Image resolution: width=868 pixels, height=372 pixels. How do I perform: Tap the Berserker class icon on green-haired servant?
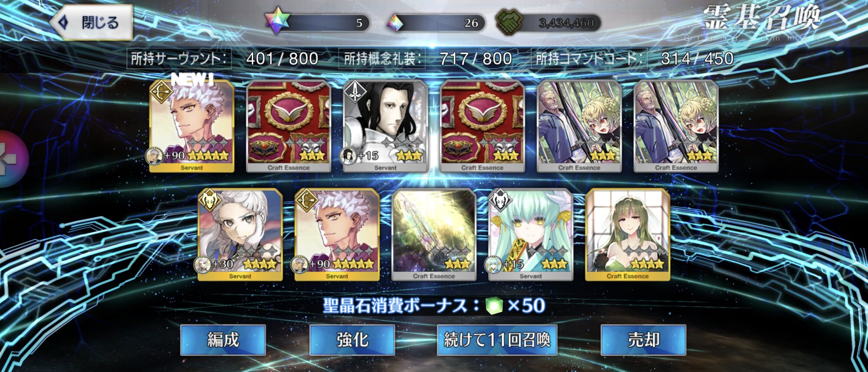500,201
